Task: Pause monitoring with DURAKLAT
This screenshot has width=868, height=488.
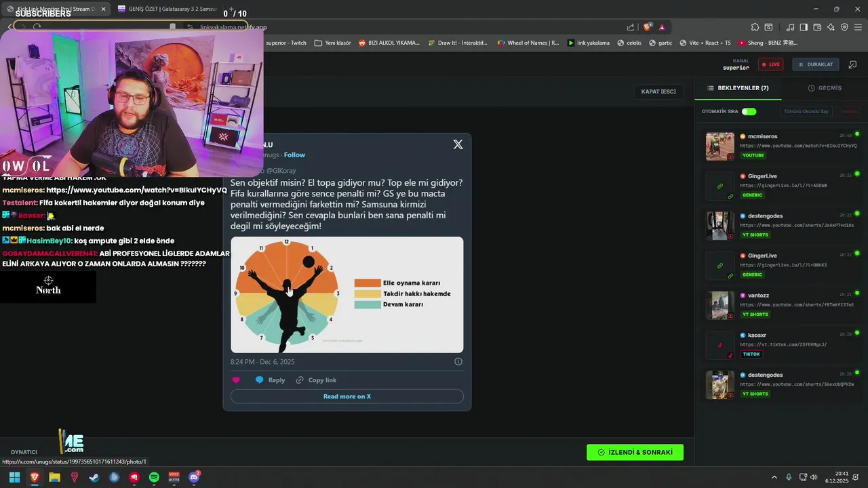Action: tap(815, 64)
